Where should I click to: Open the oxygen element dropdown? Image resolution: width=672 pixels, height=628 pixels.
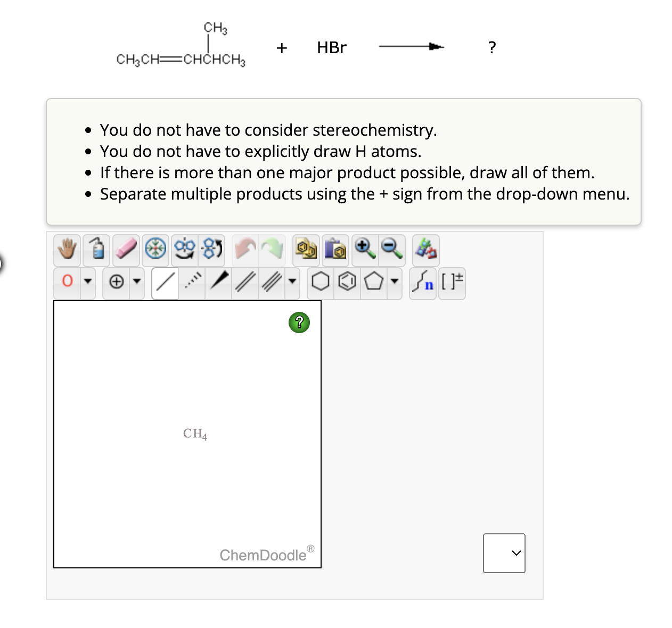88,283
